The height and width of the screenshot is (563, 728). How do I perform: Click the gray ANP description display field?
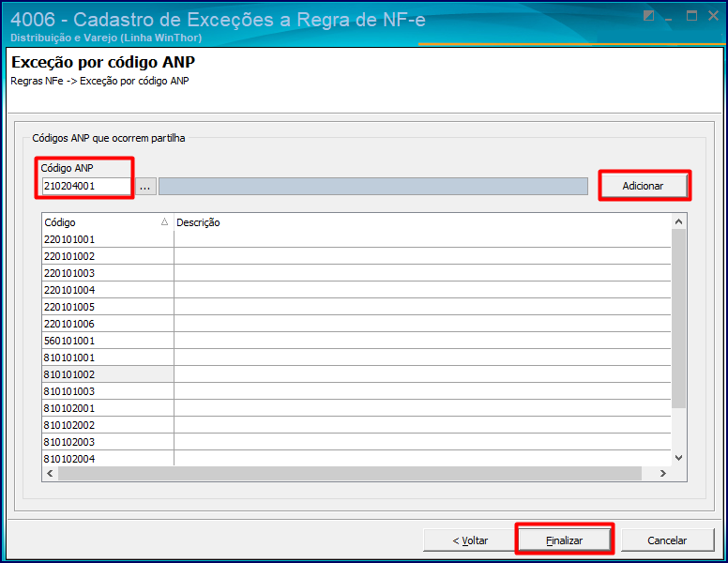click(x=373, y=187)
